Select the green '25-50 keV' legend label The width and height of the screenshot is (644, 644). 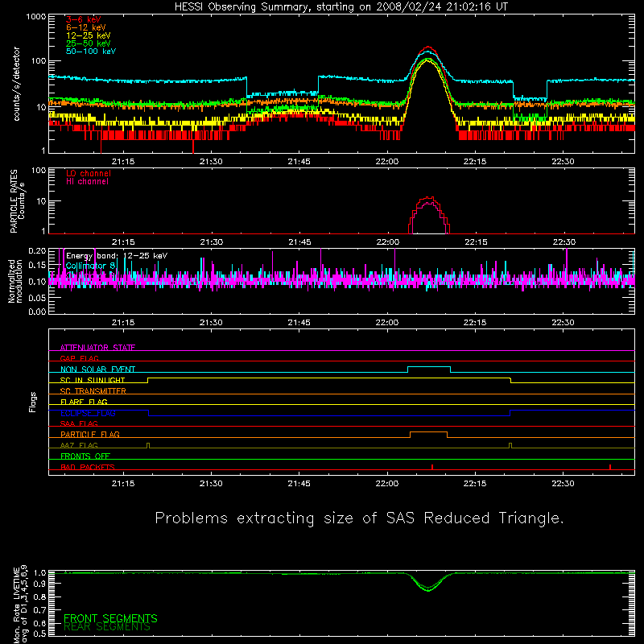pos(89,43)
